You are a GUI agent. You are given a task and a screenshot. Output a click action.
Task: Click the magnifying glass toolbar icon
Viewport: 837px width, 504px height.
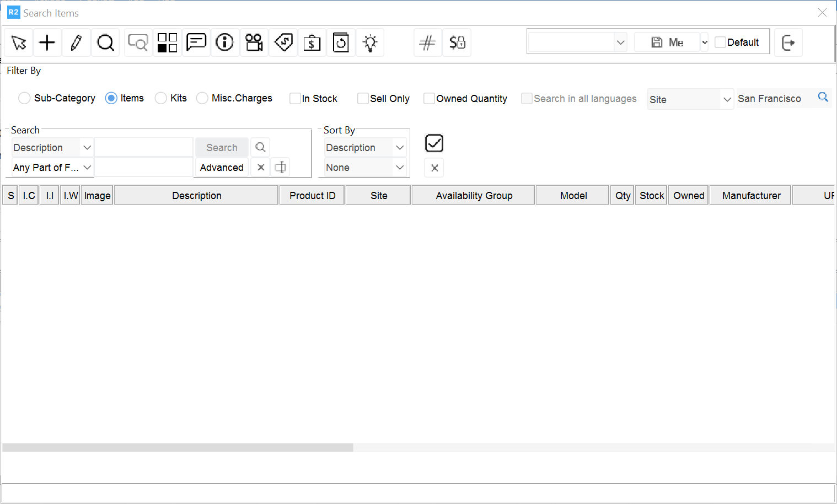coord(105,42)
